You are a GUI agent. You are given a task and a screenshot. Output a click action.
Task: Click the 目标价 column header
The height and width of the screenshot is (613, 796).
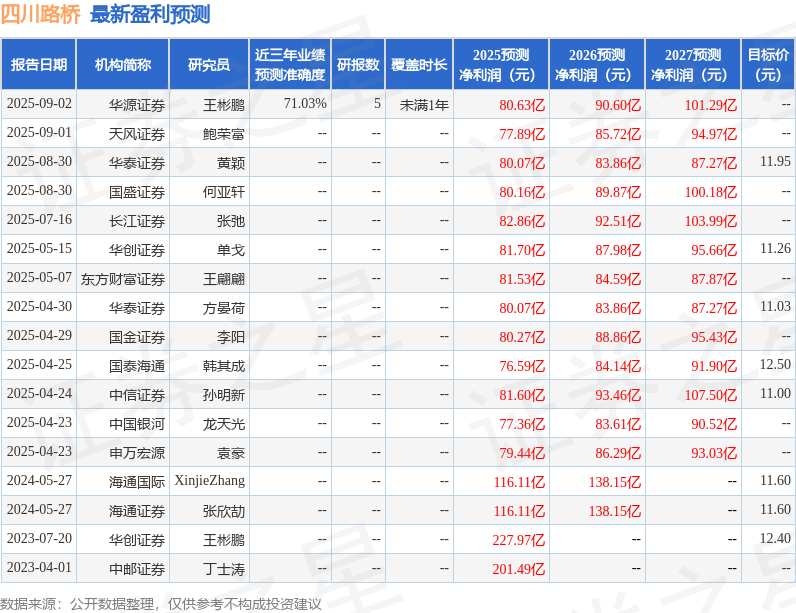(768, 64)
